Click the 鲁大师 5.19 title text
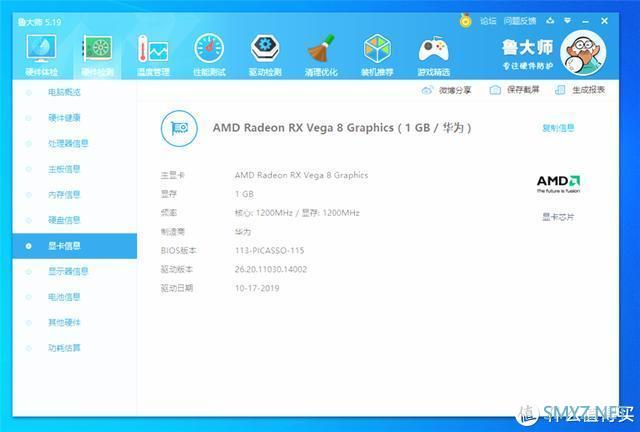640x432 pixels. [x=40, y=22]
